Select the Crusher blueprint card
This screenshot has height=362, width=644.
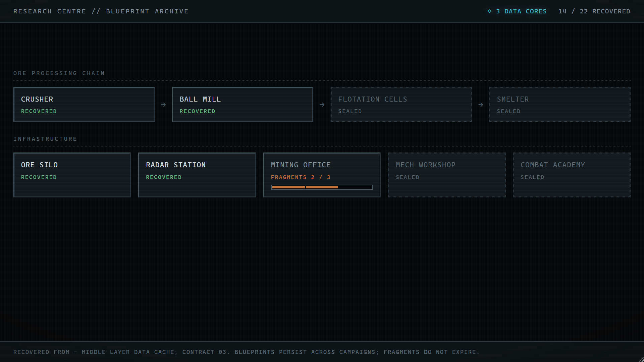[84, 104]
